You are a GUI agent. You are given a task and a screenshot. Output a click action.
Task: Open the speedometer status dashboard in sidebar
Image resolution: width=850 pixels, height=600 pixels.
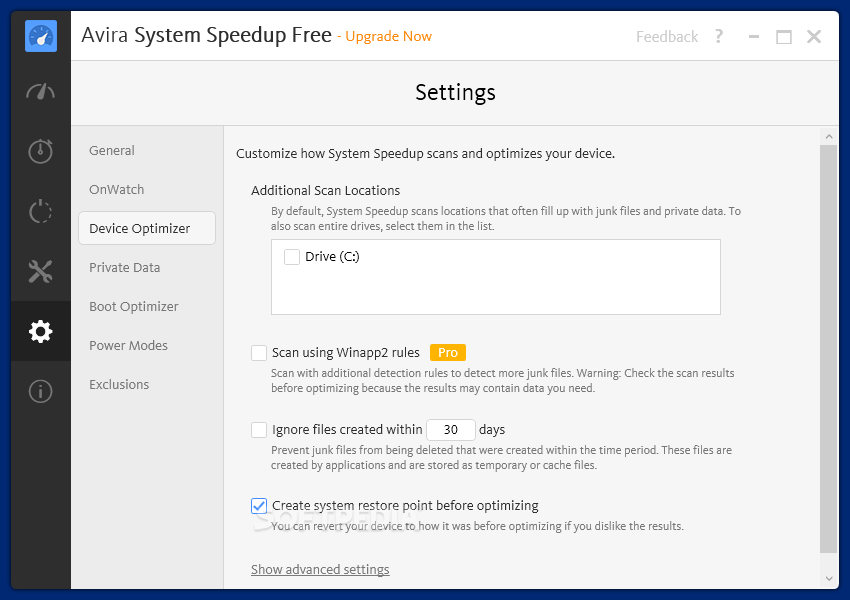click(x=41, y=92)
